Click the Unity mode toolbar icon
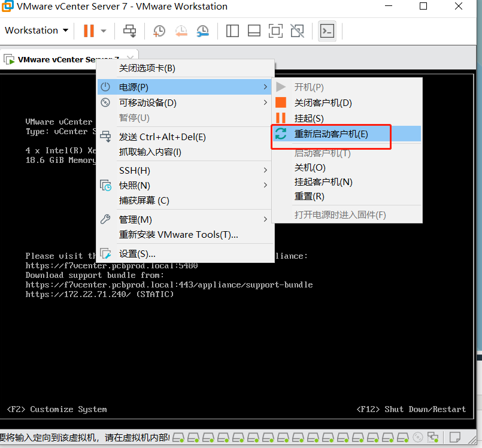482x448 pixels. 297,31
